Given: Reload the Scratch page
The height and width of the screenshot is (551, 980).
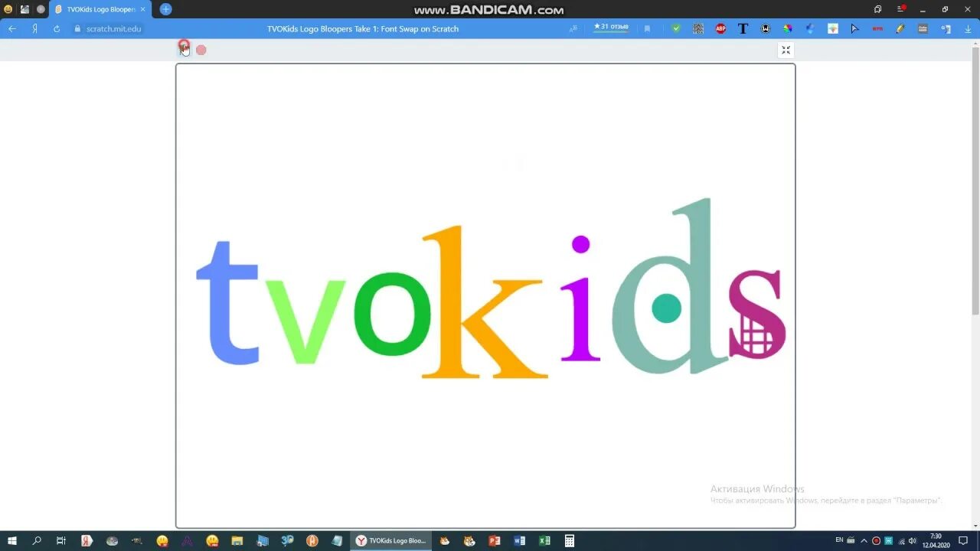Looking at the screenshot, I should point(57,29).
